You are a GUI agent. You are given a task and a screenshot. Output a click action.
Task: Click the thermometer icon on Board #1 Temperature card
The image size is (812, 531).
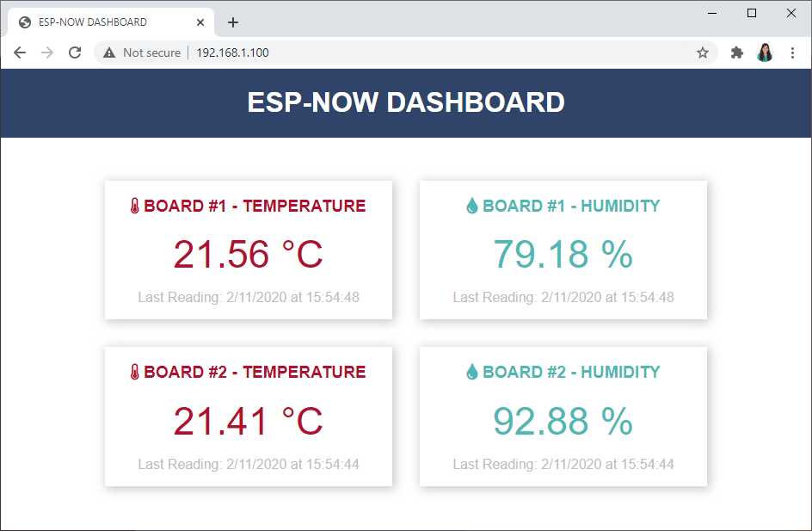coord(135,206)
